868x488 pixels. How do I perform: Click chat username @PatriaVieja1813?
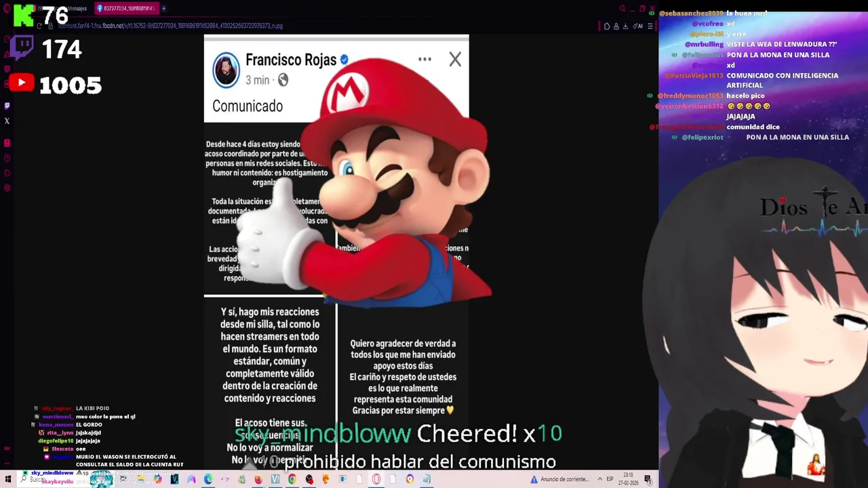click(693, 75)
